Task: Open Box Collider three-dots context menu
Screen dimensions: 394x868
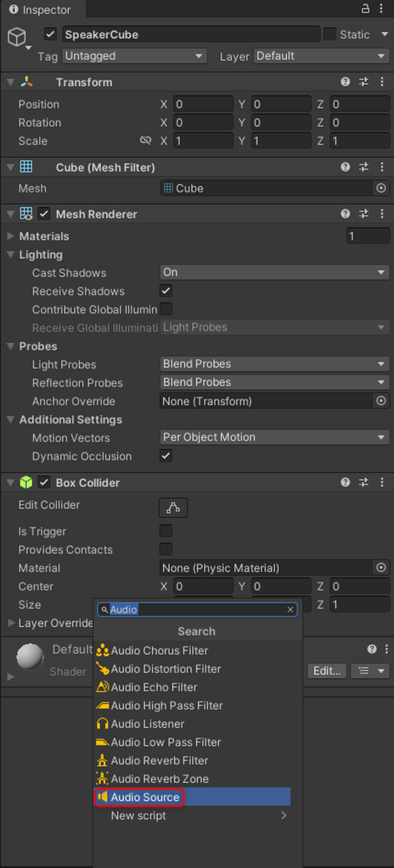Action: 382,482
